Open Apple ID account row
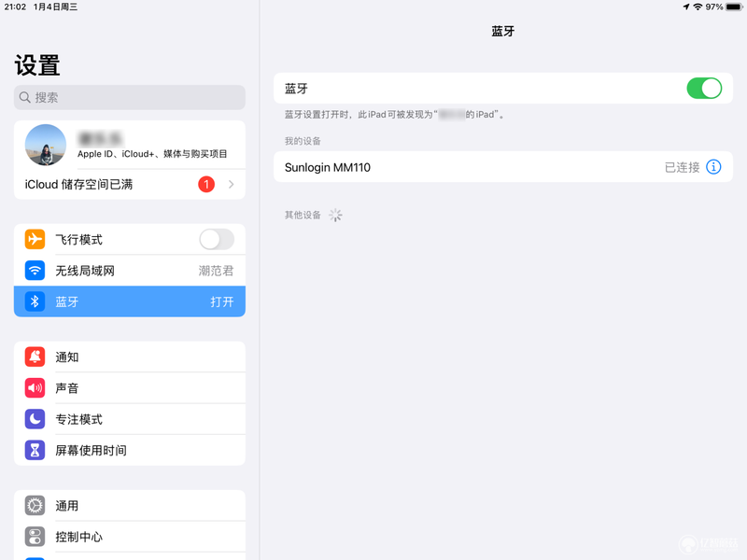Image resolution: width=747 pixels, height=560 pixels. [x=130, y=145]
